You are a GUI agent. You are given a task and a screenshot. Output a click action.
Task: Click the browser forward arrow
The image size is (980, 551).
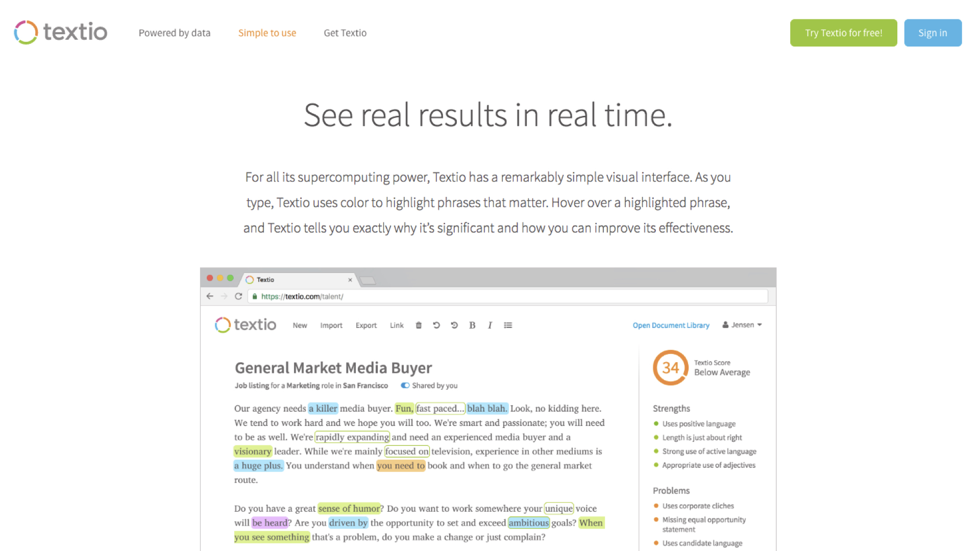[x=224, y=296]
